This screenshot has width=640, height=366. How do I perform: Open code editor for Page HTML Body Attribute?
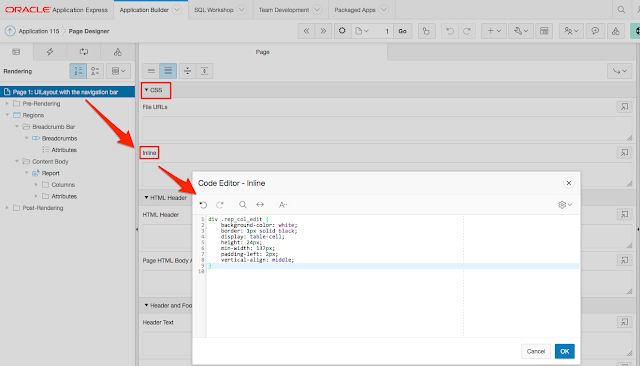(624, 260)
